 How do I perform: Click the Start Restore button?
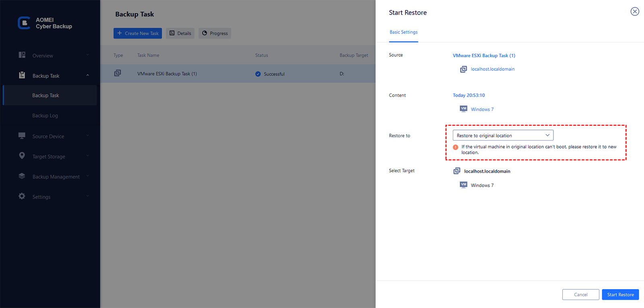(x=620, y=295)
